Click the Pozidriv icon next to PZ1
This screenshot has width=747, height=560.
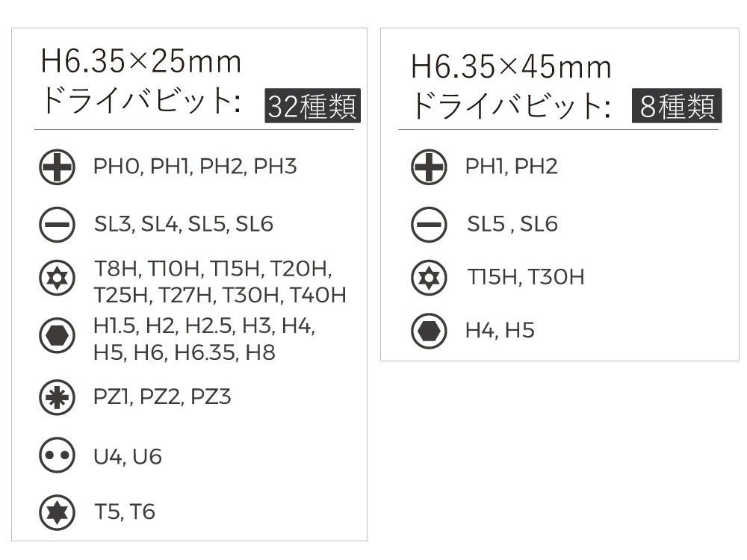coord(57,396)
